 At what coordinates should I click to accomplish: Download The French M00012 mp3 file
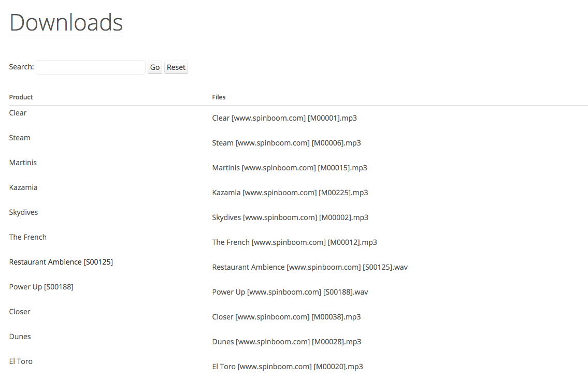point(294,242)
